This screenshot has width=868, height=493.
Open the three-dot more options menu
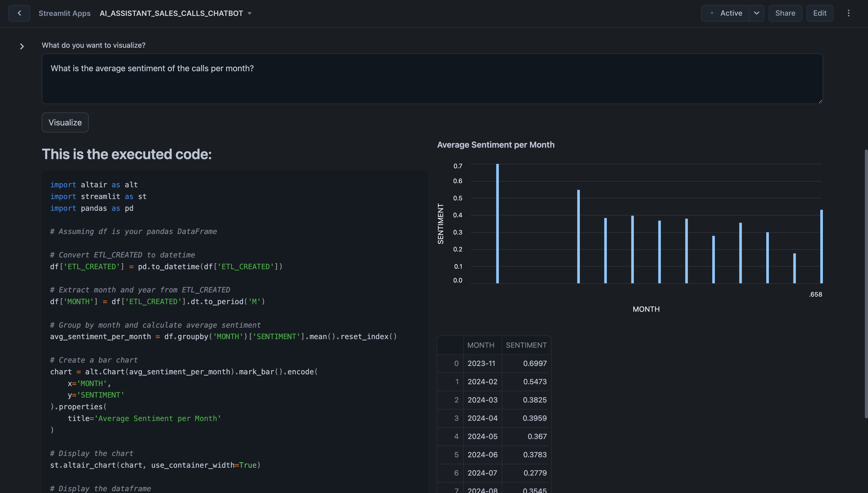(x=848, y=13)
